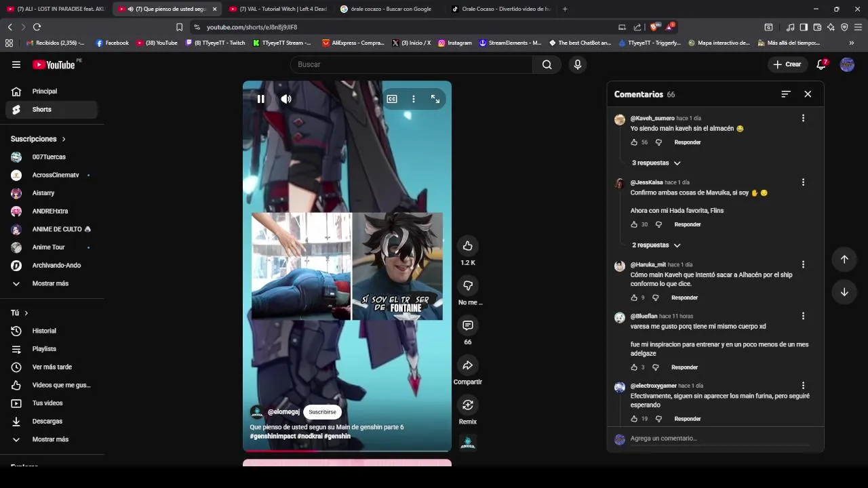Open options menu for @JessKaisa comment
Viewport: 868px width, 488px height.
803,182
